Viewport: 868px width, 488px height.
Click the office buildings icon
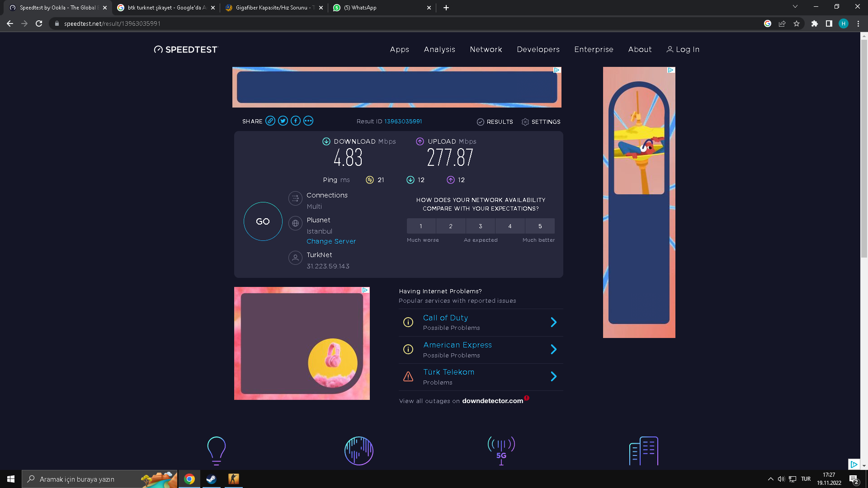pos(644,450)
